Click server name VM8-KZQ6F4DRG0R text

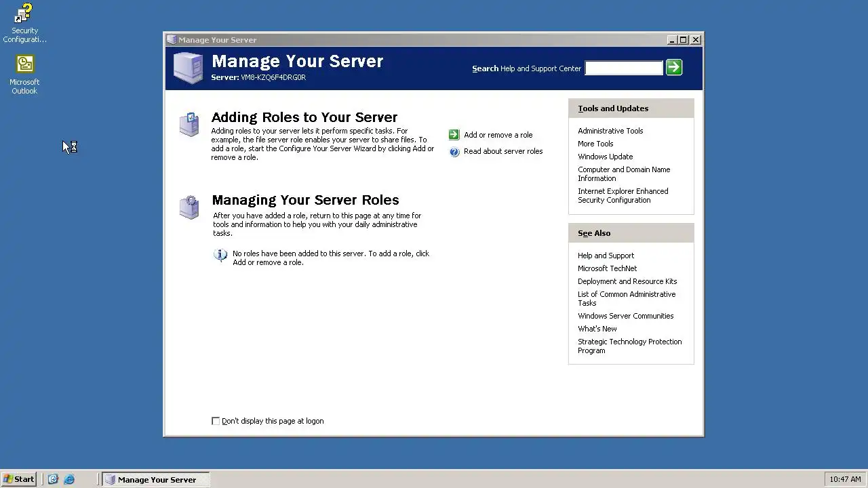click(x=273, y=77)
